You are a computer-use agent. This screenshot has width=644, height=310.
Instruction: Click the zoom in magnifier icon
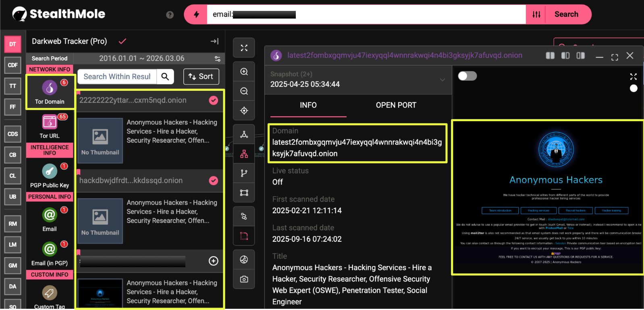click(244, 72)
